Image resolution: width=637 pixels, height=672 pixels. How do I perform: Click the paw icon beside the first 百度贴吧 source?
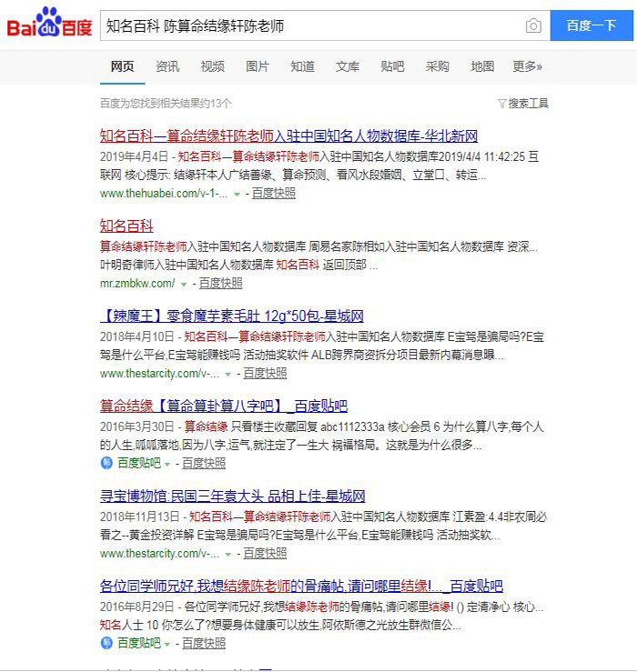(106, 463)
